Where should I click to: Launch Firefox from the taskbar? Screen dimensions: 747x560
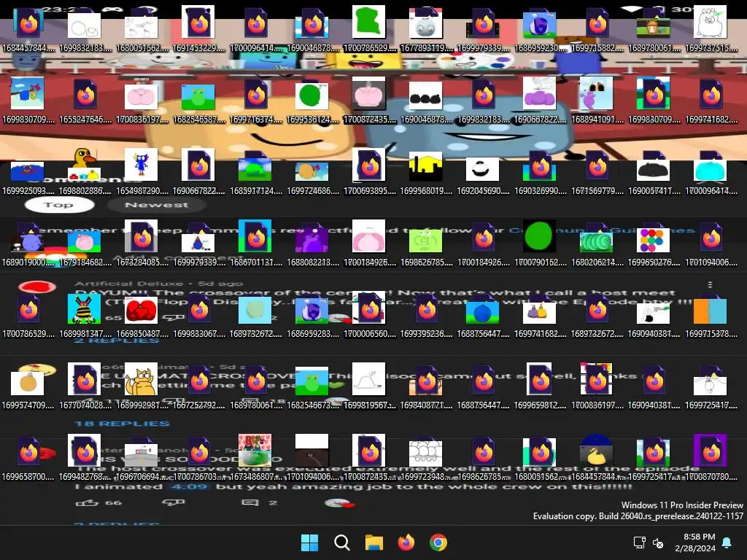[406, 542]
